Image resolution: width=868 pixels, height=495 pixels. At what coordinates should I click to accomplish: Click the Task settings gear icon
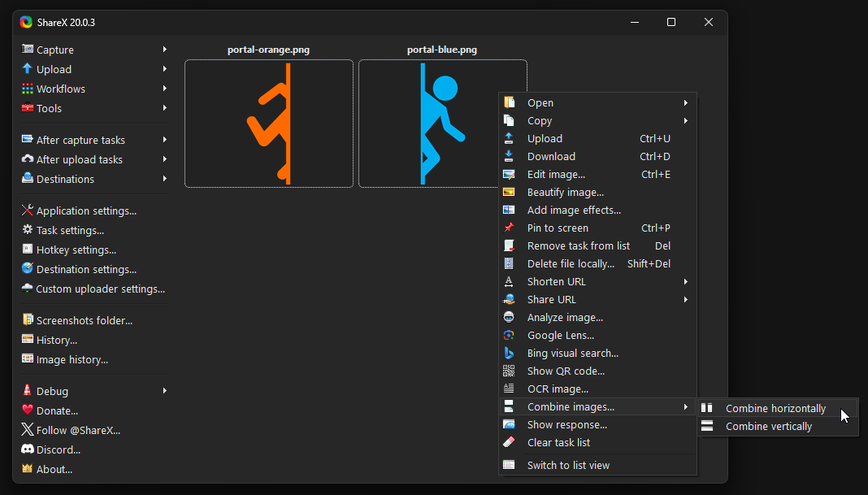(27, 230)
